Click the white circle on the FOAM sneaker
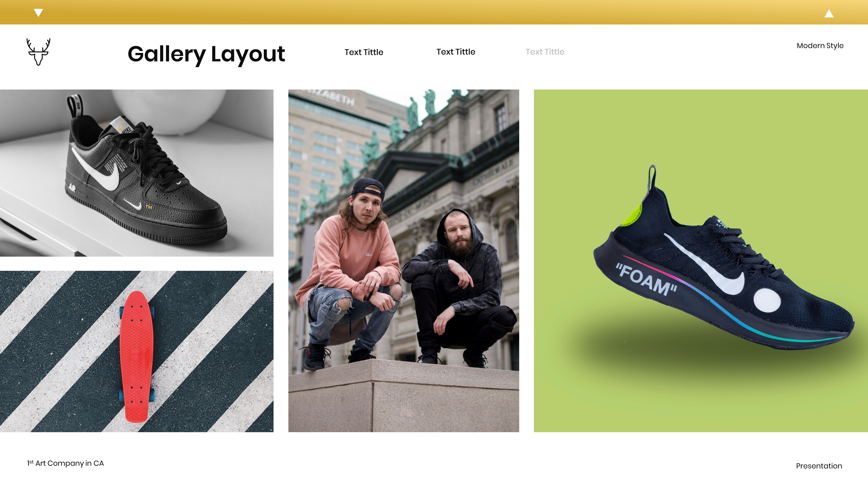The height and width of the screenshot is (488, 868). click(767, 300)
